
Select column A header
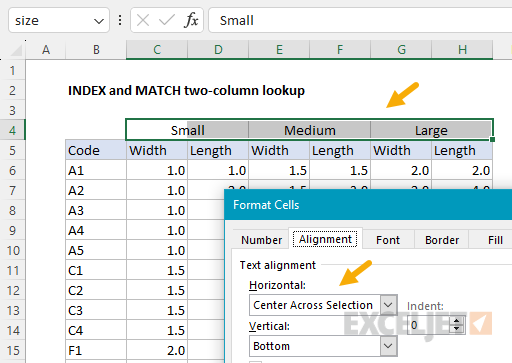pos(46,50)
